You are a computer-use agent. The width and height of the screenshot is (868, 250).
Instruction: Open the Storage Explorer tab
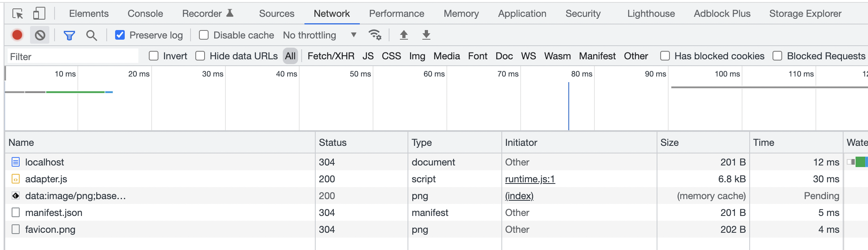(805, 14)
